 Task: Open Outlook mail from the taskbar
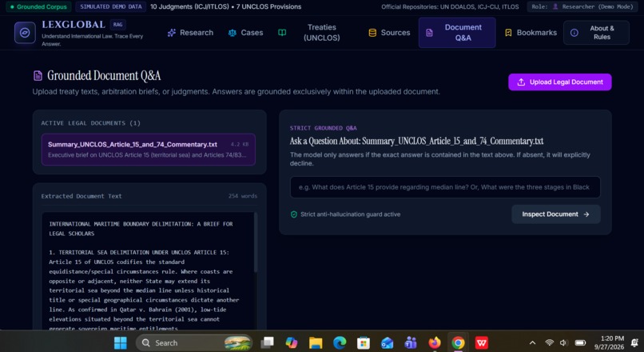[387, 342]
